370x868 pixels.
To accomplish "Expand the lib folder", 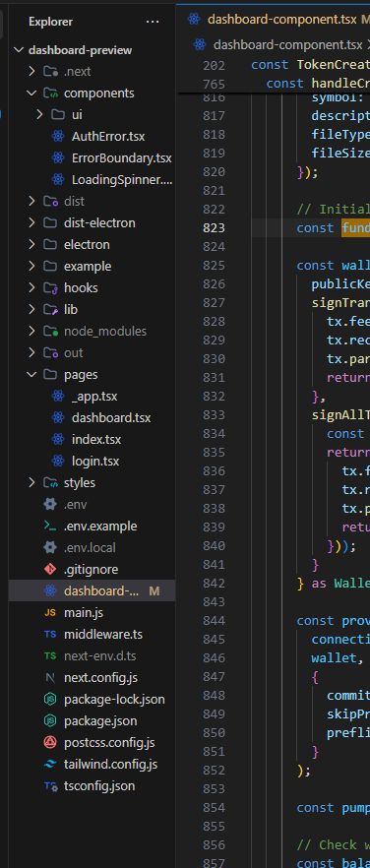I will tap(32, 309).
